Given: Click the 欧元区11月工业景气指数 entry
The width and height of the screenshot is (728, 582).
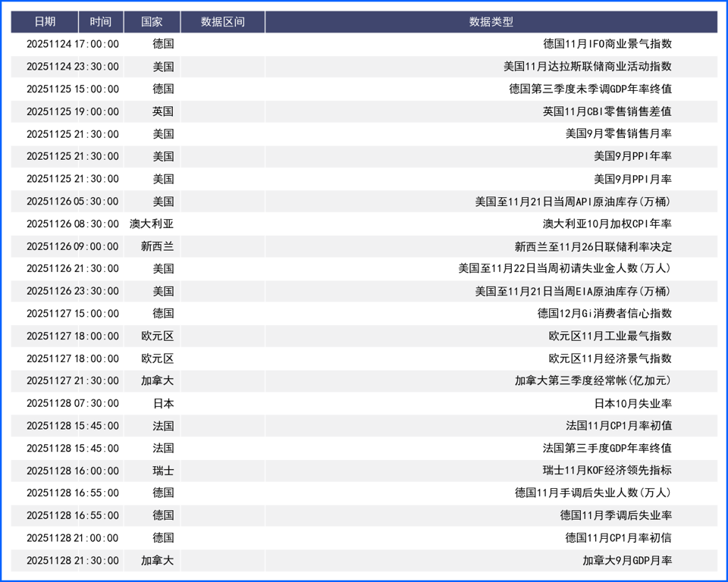Looking at the screenshot, I should click(x=610, y=336).
